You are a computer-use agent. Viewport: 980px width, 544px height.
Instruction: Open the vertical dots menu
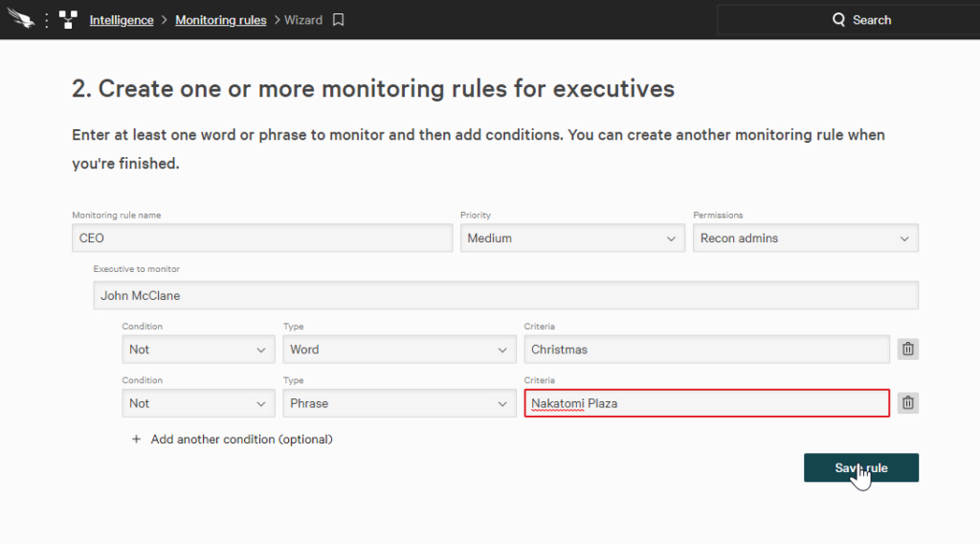click(46, 20)
